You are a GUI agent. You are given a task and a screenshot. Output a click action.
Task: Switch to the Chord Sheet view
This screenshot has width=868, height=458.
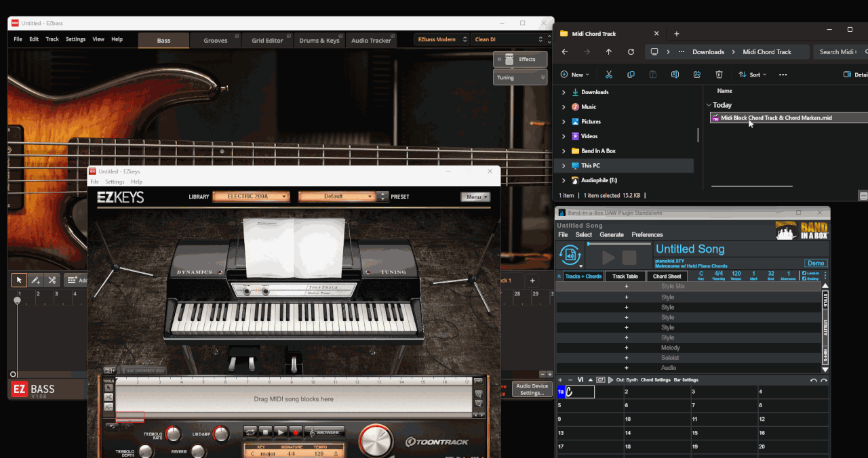(x=667, y=276)
